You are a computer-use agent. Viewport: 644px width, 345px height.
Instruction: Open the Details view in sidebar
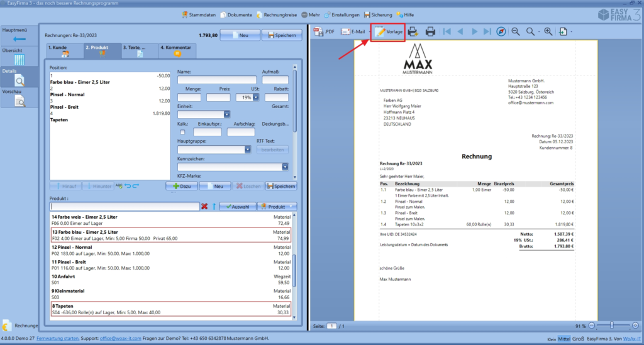click(x=19, y=77)
